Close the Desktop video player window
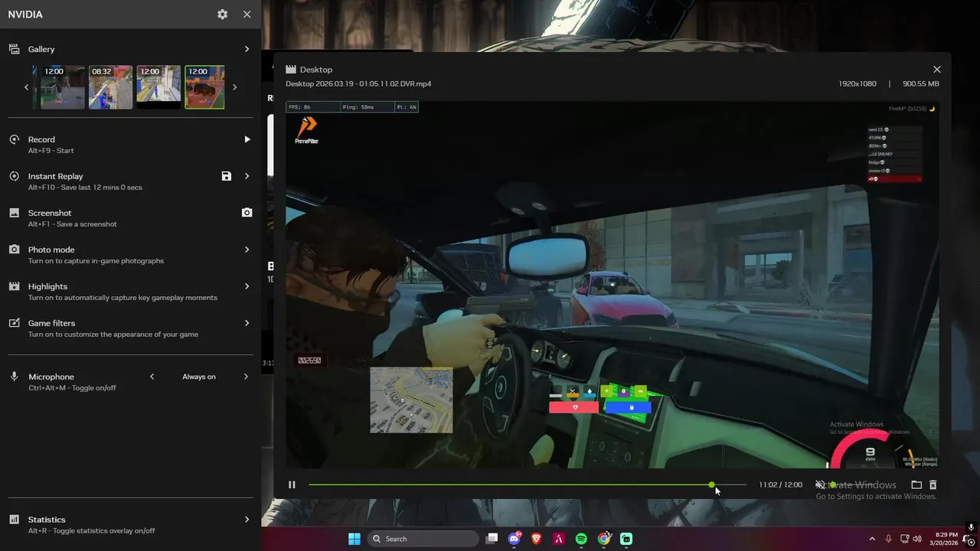Viewport: 980px width, 551px height. pos(936,70)
